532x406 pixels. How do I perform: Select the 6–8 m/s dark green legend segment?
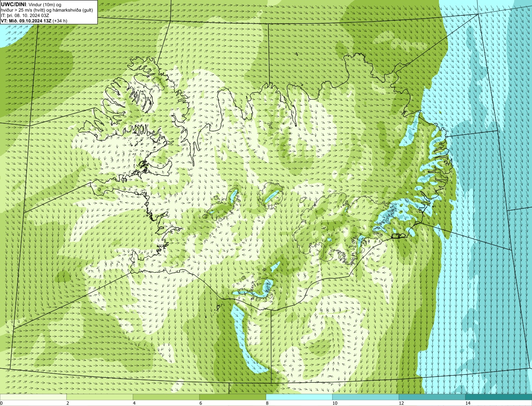click(233, 397)
